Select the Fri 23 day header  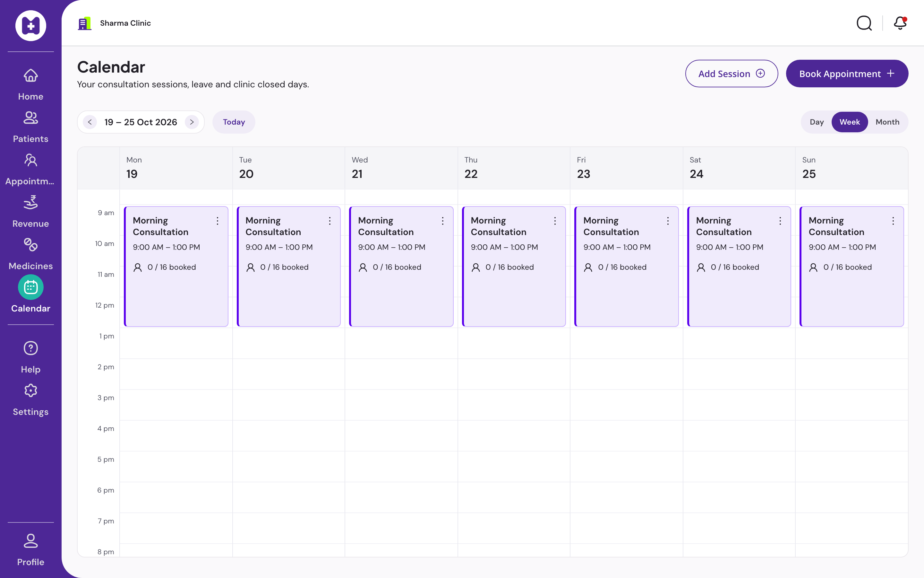click(x=626, y=168)
